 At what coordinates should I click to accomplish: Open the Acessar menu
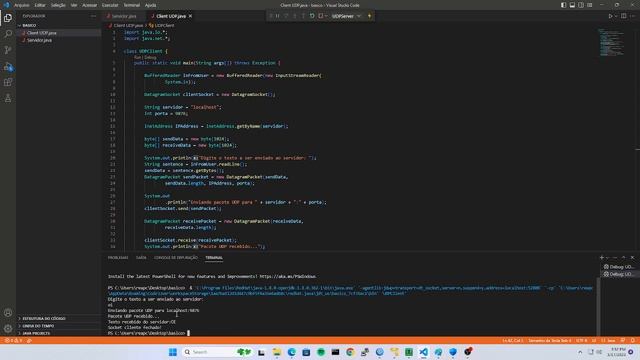tap(90, 5)
